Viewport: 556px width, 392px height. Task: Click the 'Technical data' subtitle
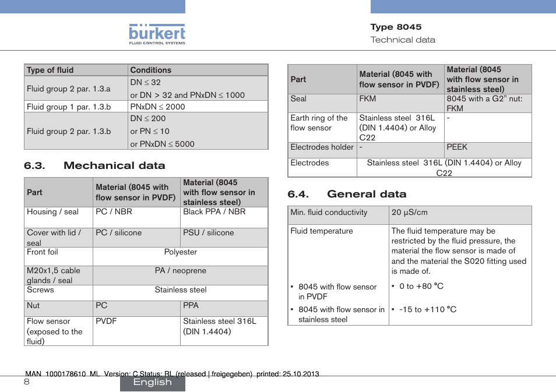(403, 40)
